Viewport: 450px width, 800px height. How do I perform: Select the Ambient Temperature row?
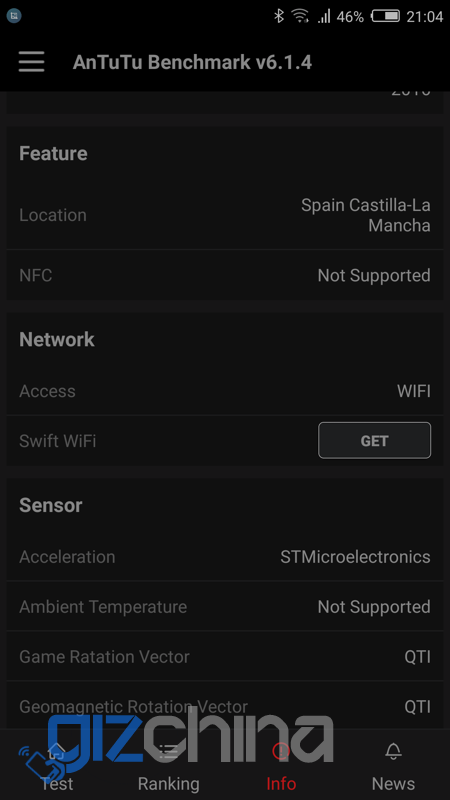click(225, 607)
